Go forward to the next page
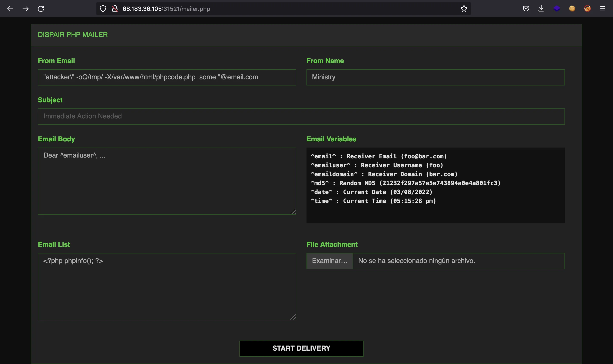The width and height of the screenshot is (613, 364). tap(26, 9)
